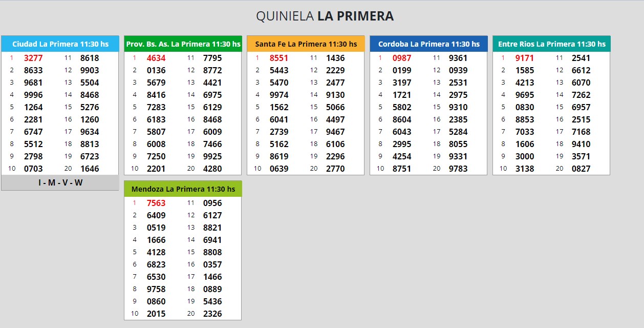
Task: Select Ciudad first prize number 3277
Action: (x=33, y=58)
